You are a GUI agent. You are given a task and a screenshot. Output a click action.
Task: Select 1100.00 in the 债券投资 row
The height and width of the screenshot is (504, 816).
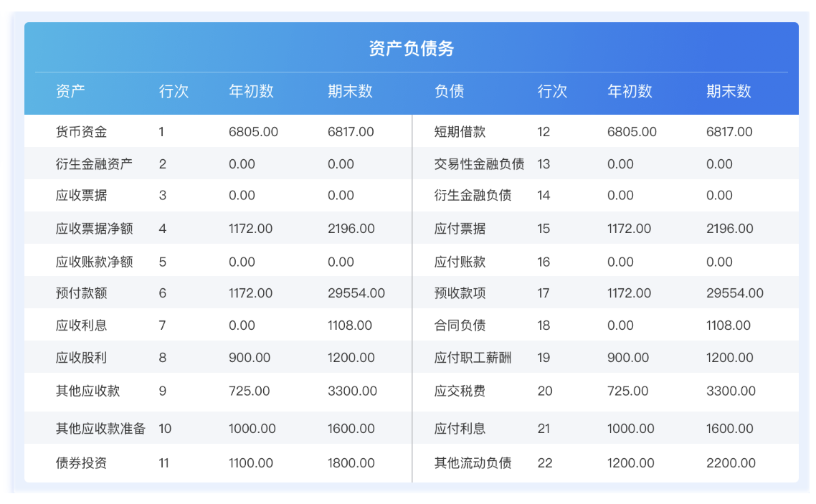point(251,462)
